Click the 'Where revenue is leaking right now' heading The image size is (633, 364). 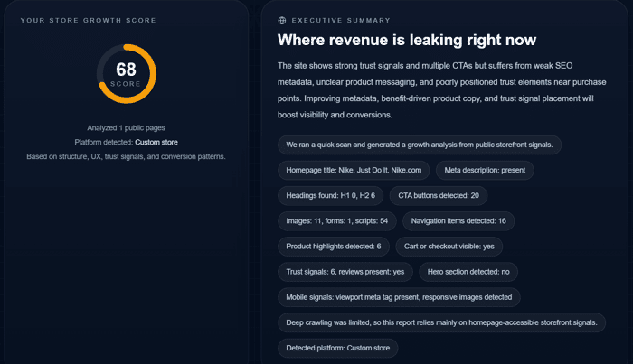coord(407,40)
